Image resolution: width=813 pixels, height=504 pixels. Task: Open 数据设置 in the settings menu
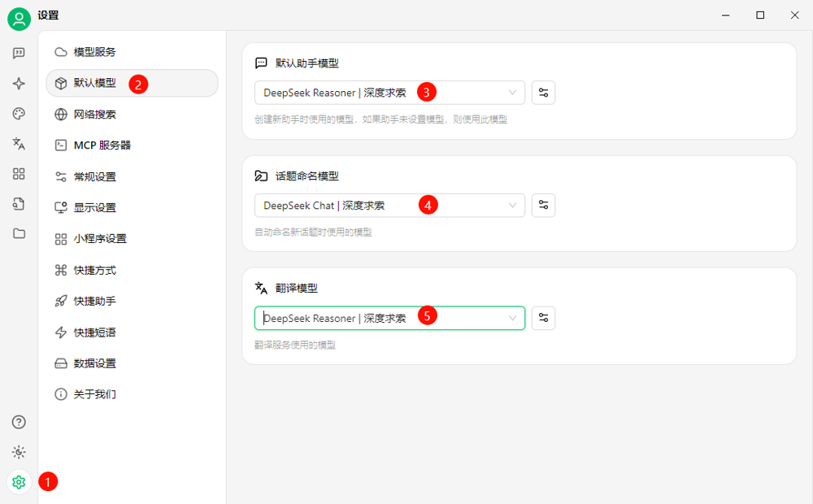(x=94, y=363)
